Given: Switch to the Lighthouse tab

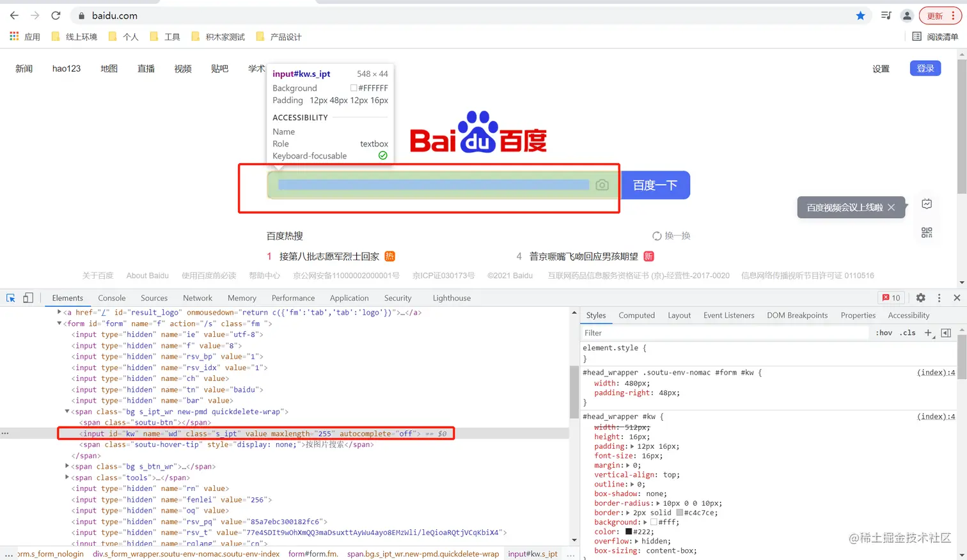Looking at the screenshot, I should (x=452, y=298).
